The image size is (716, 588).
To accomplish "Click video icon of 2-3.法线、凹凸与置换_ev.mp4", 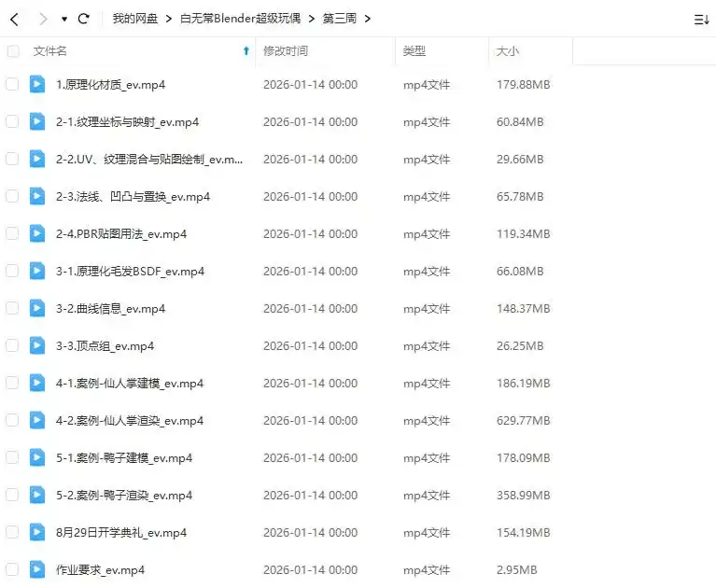I will pos(37,196).
